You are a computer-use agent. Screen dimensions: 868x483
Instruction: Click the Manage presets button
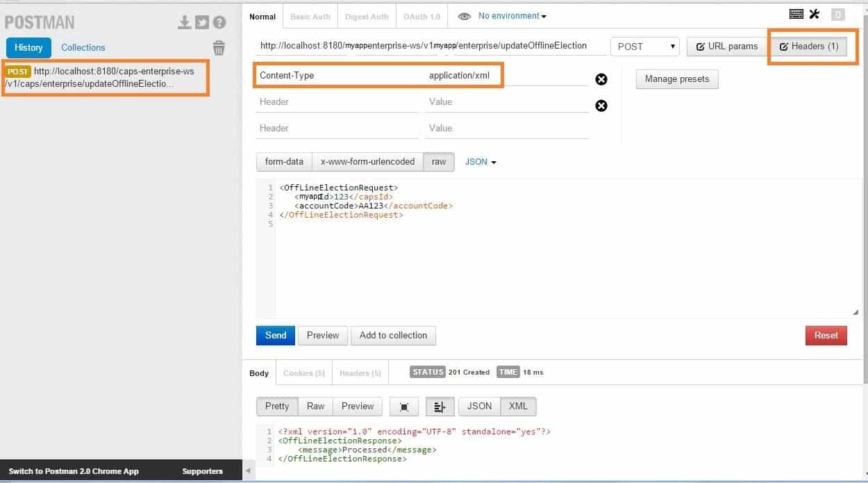tap(676, 79)
